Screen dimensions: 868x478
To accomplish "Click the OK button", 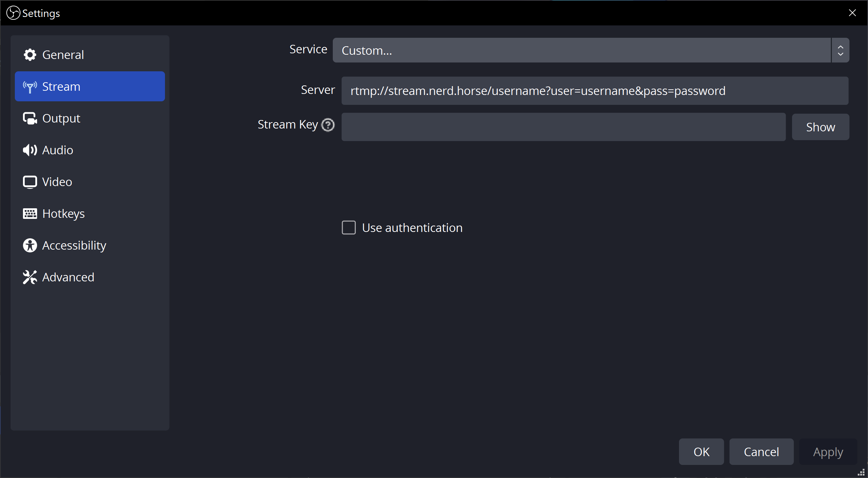I will (701, 452).
